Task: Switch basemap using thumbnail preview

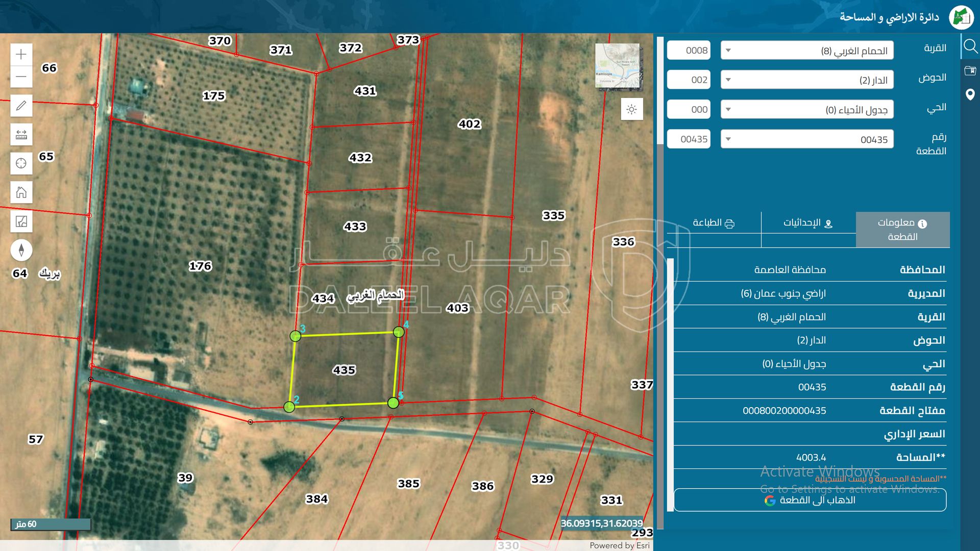Action: pos(618,66)
